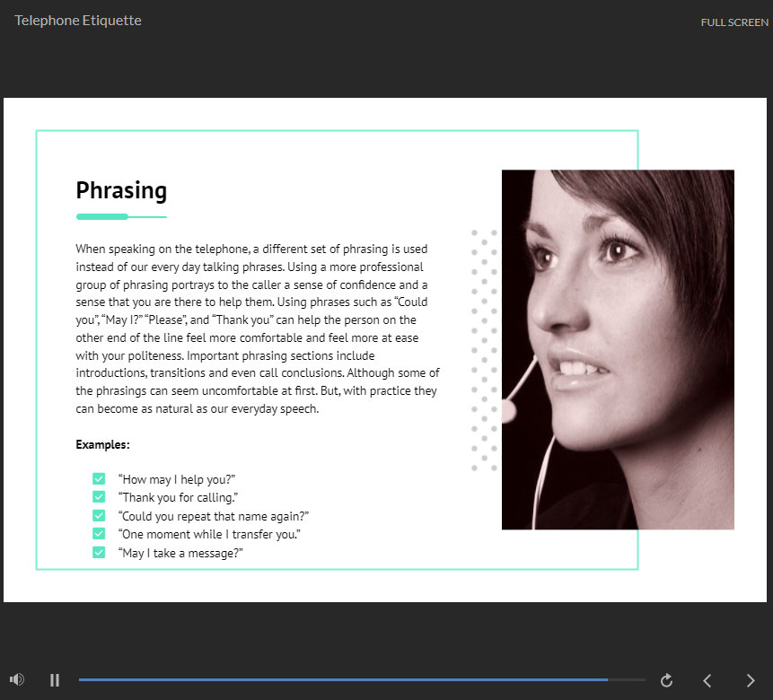Replay the current slide
Viewport: 773px width, 700px height.
click(x=666, y=680)
